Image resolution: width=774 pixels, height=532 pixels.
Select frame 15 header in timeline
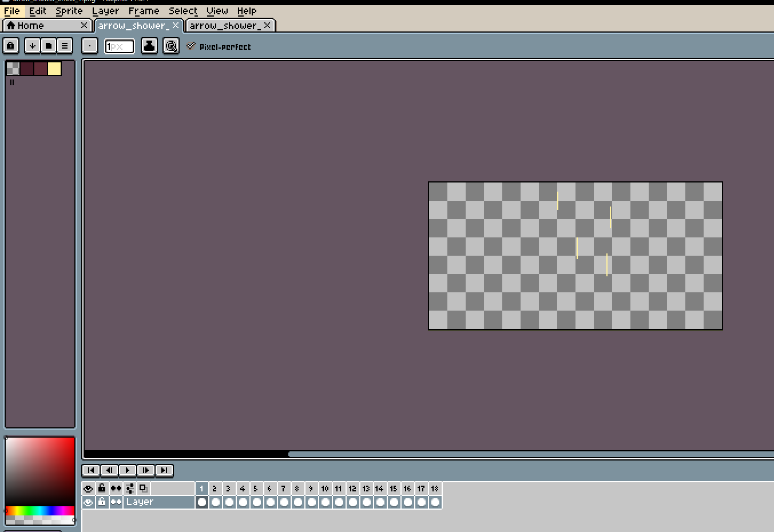tap(394, 489)
